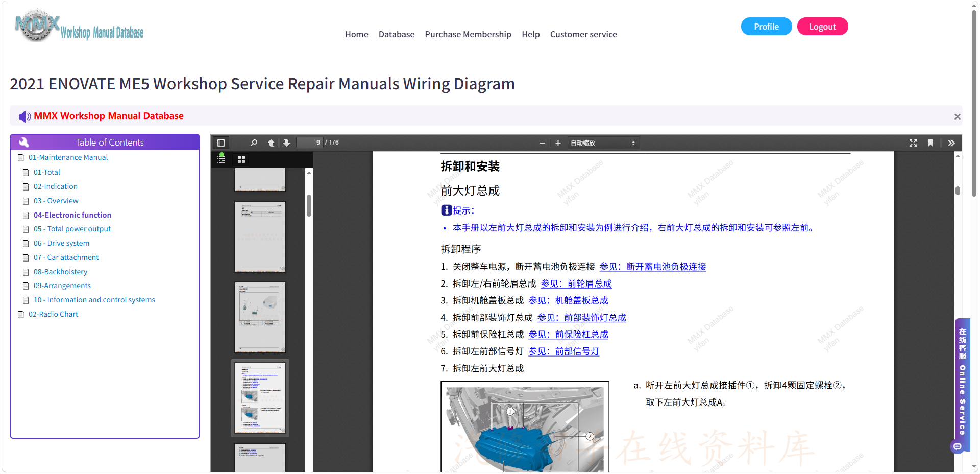980x474 pixels.
Task: Click the bookmark current view icon
Action: point(930,143)
